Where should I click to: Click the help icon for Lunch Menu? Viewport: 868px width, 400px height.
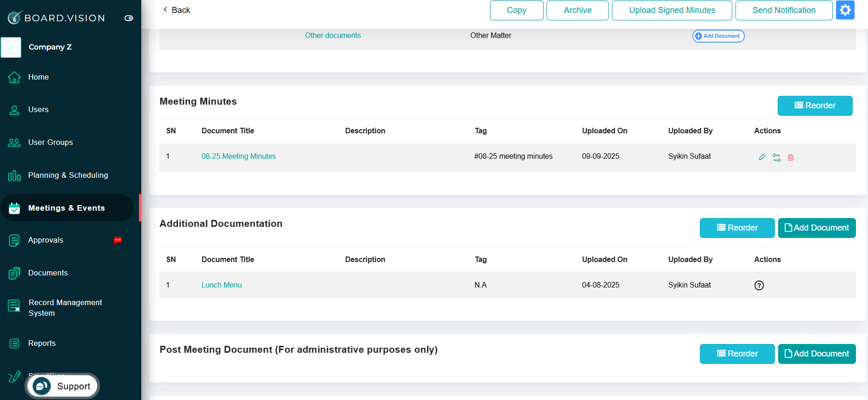coord(759,286)
